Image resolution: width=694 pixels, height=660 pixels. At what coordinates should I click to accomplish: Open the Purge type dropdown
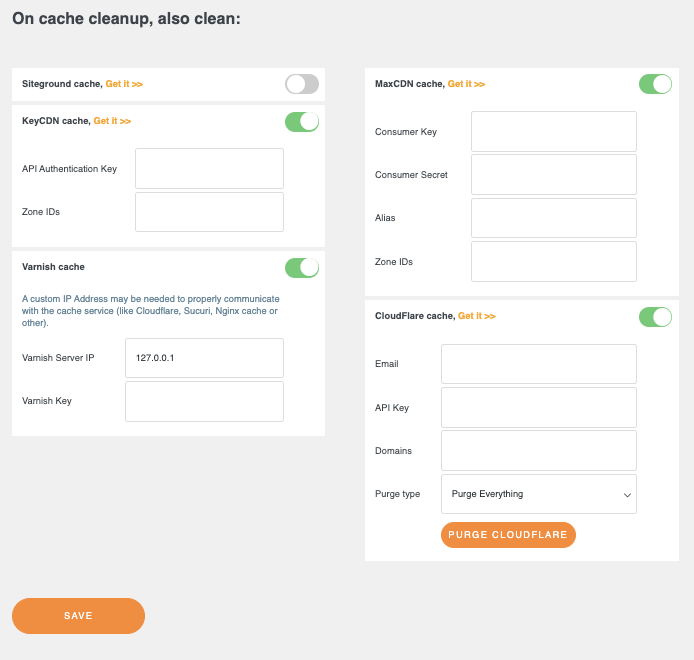coord(539,494)
